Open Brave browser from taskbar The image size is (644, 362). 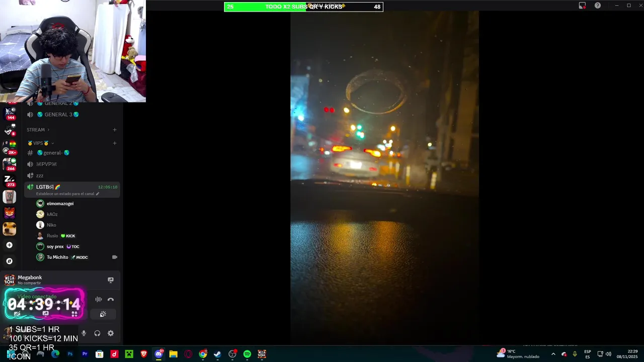144,354
